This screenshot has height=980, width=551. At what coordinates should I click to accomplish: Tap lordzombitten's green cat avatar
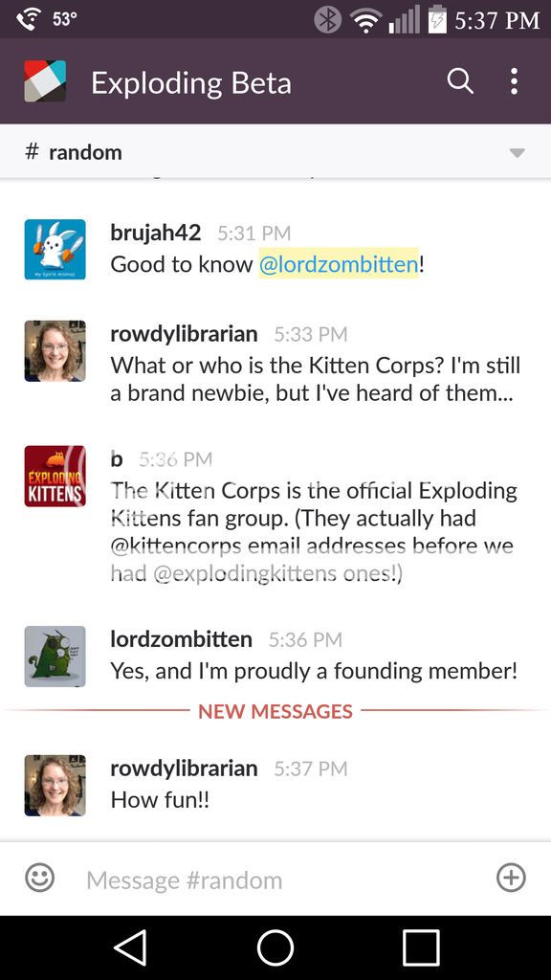coord(55,657)
